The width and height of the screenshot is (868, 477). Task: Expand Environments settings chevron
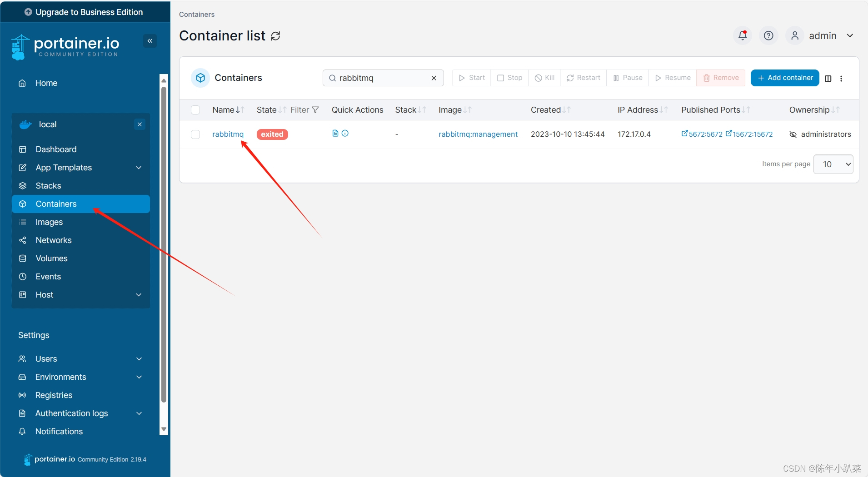pos(139,377)
